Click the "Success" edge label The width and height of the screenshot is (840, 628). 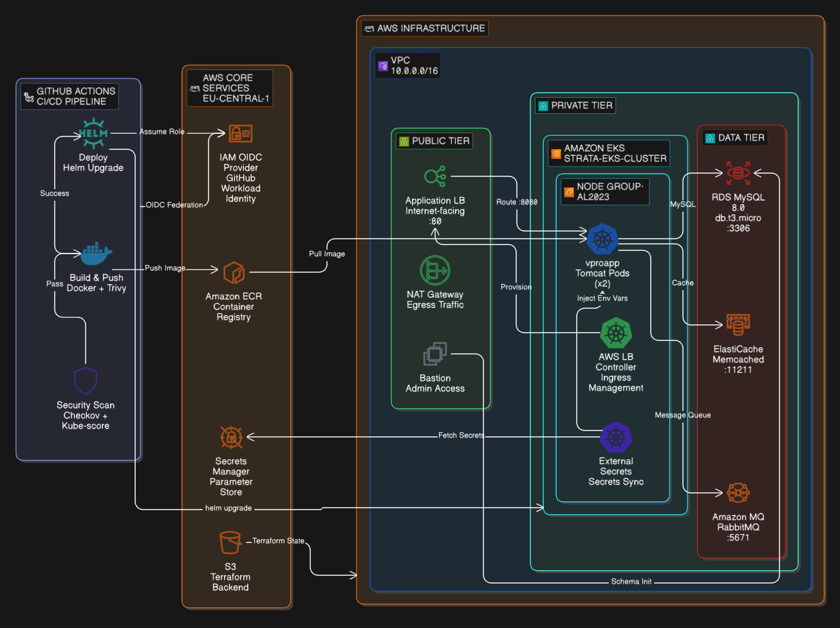click(55, 193)
